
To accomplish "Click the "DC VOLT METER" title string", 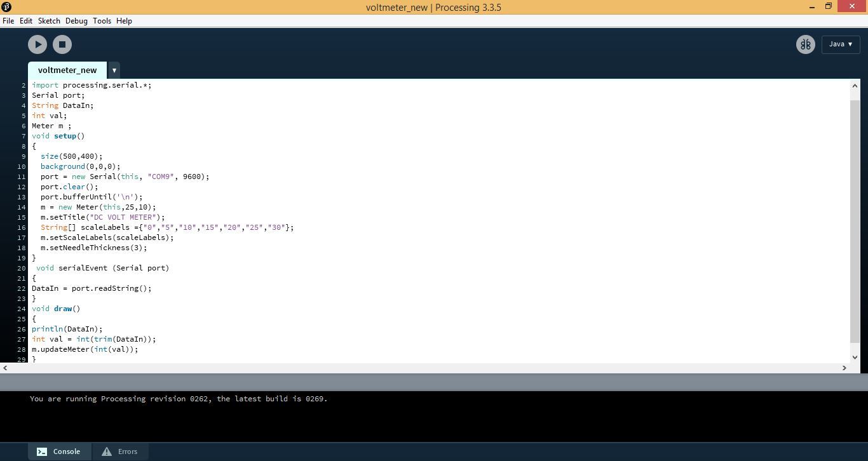I will pyautogui.click(x=123, y=217).
